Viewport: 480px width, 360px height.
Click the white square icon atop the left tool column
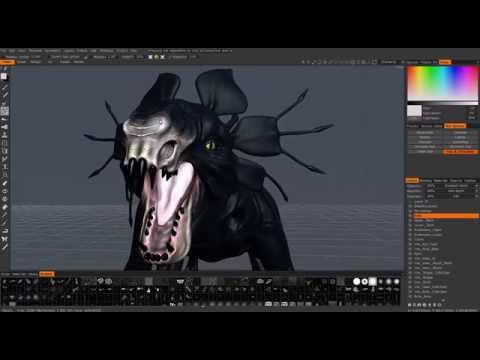click(x=4, y=76)
